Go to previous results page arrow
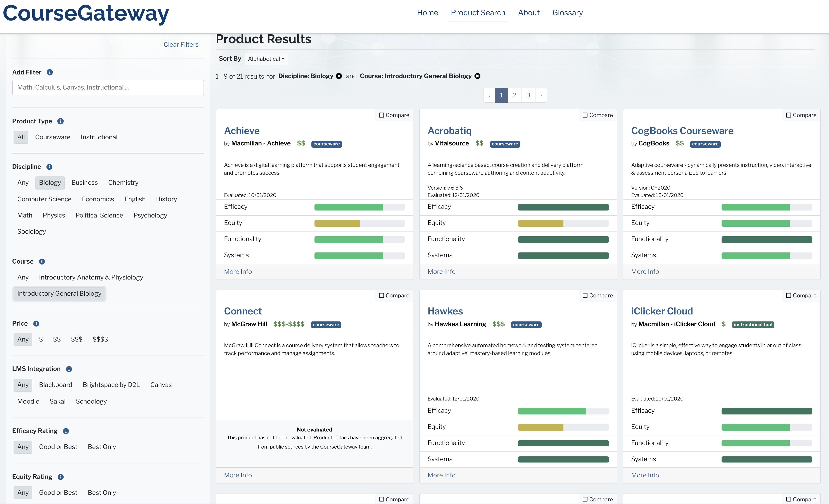The width and height of the screenshot is (829, 504). 489,95
